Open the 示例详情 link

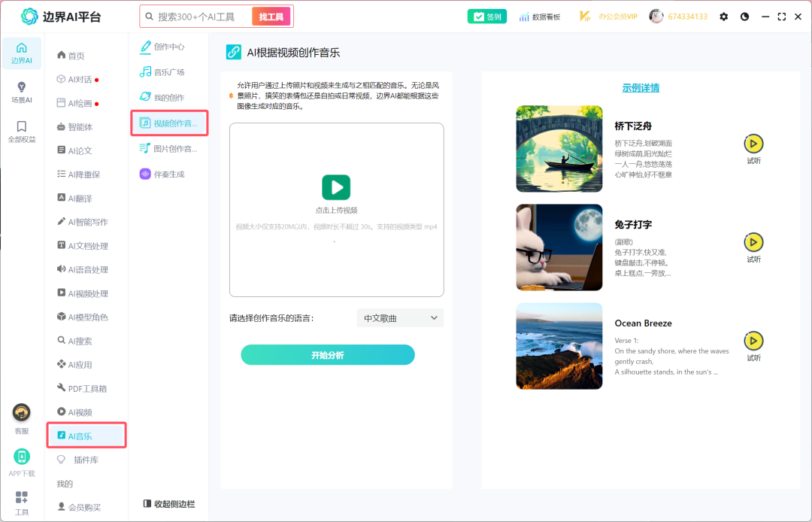click(641, 88)
